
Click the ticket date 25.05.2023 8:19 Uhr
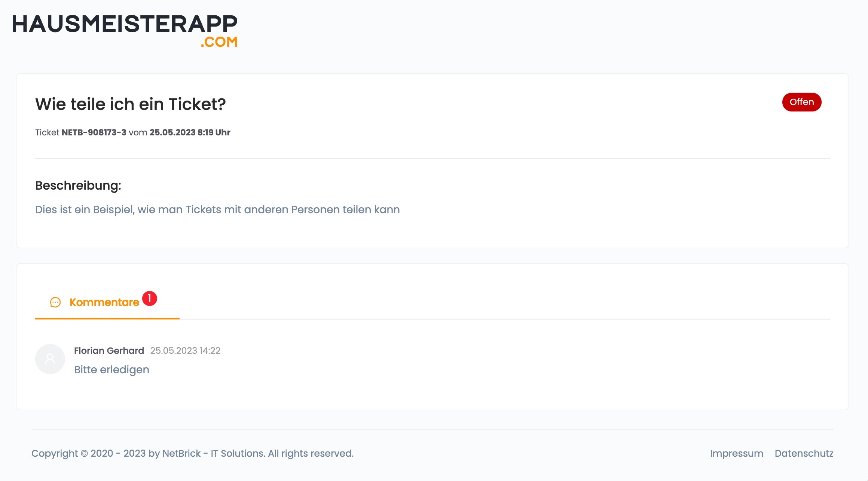pos(190,132)
